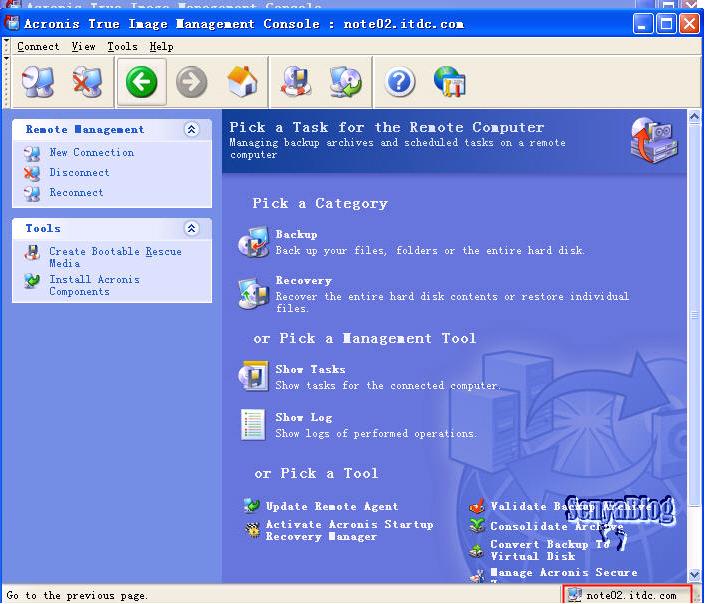Click the install components toolbar icon
The width and height of the screenshot is (705, 604).
[345, 82]
